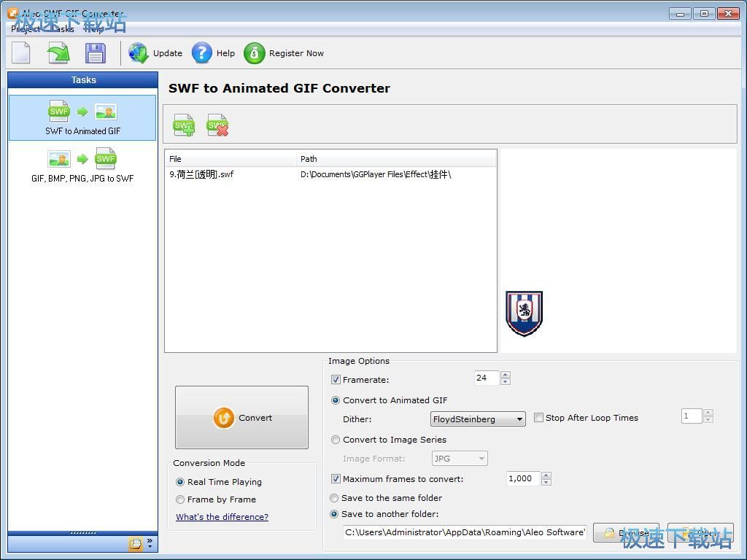Click the Update label in the toolbar
747x560 pixels.
click(x=168, y=53)
